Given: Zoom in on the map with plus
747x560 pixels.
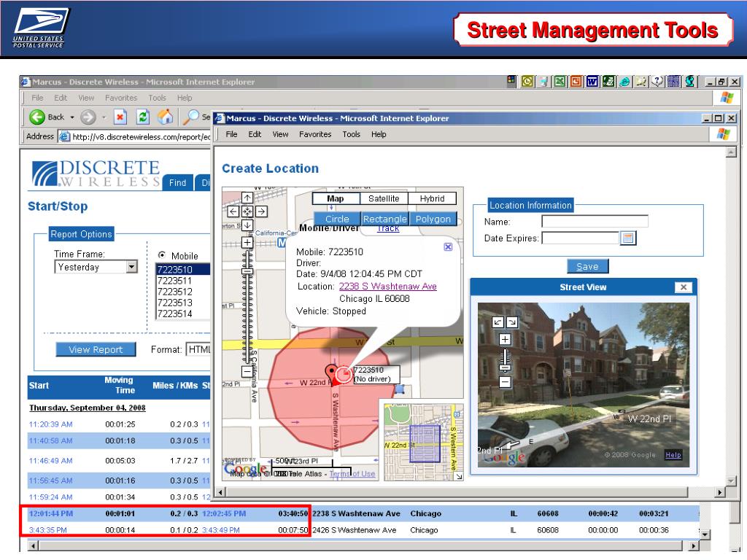Looking at the screenshot, I should [x=247, y=243].
